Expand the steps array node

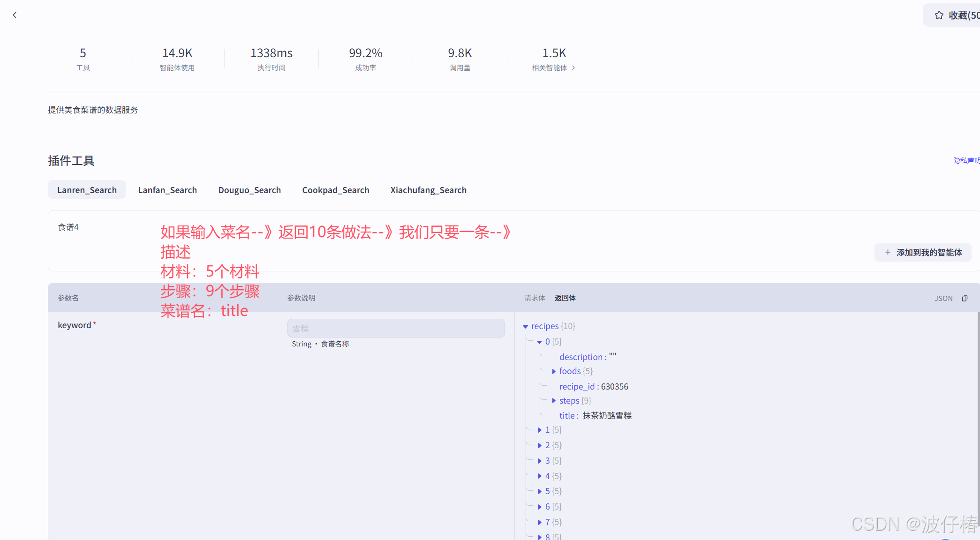pos(554,401)
